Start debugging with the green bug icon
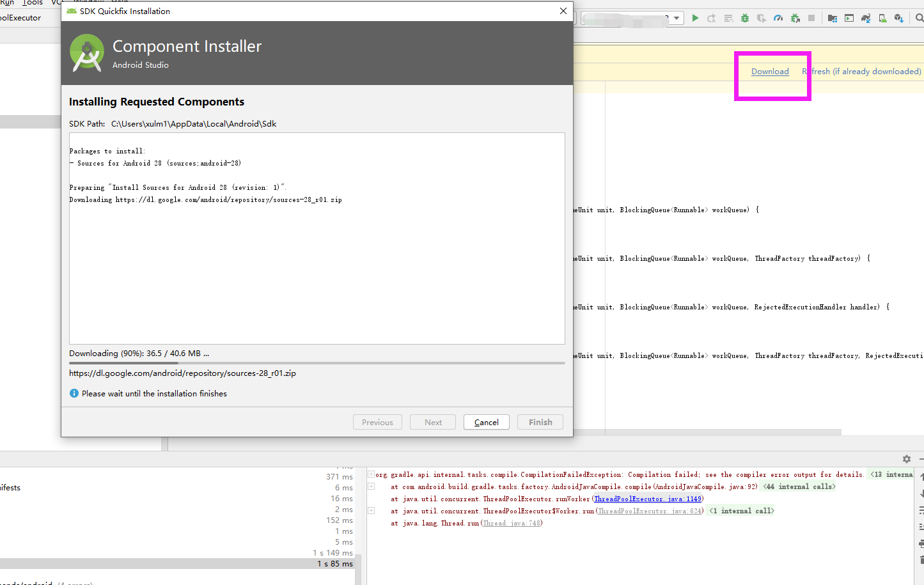Screen dimensions: 924x585 tap(745, 18)
